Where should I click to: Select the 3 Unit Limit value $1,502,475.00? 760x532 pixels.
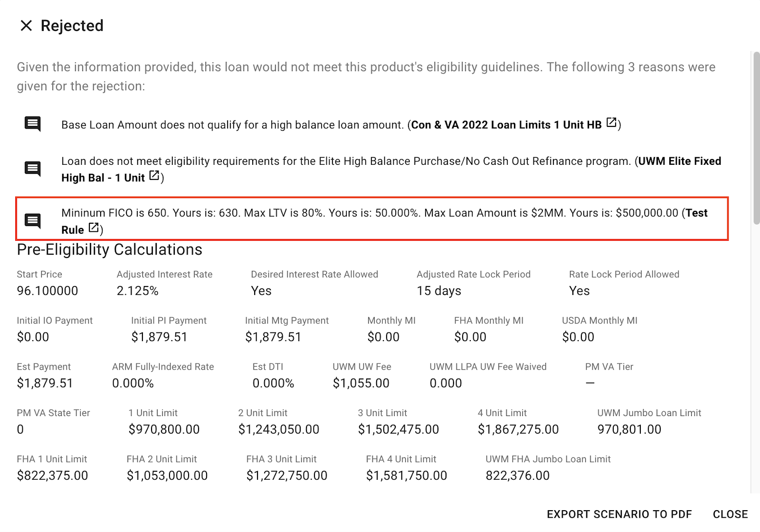click(399, 429)
